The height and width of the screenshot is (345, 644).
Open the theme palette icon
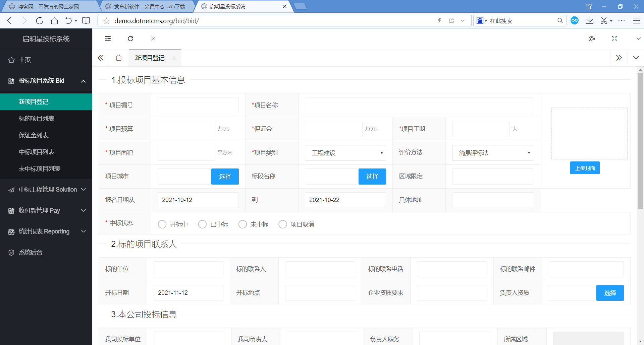592,39
